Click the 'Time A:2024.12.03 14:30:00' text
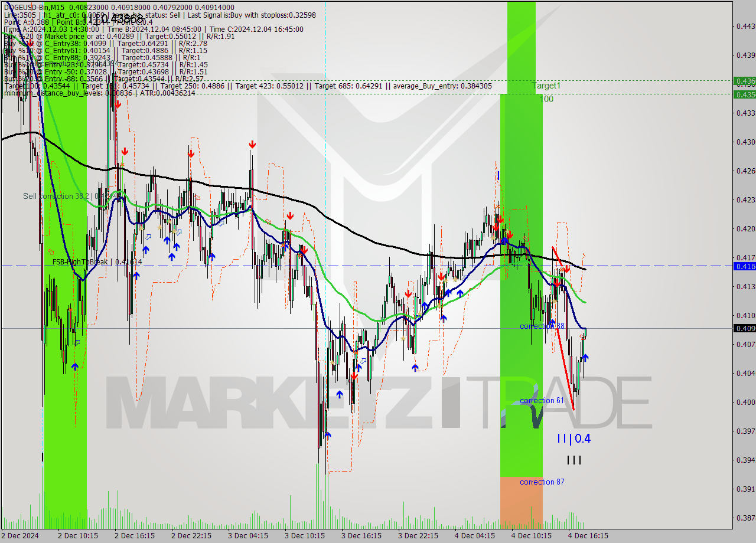This screenshot has height=543, width=756. pyautogui.click(x=51, y=29)
